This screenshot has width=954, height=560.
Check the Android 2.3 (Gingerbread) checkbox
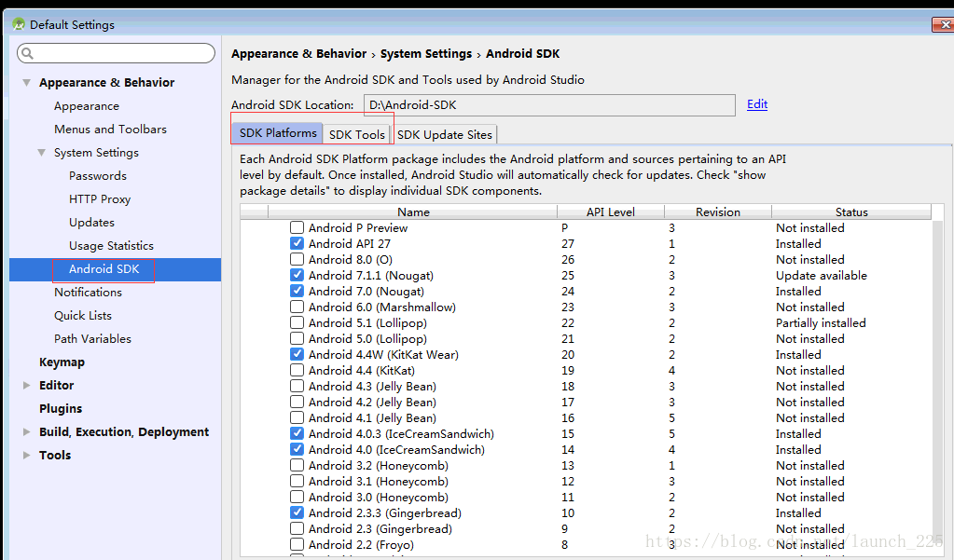coord(297,527)
